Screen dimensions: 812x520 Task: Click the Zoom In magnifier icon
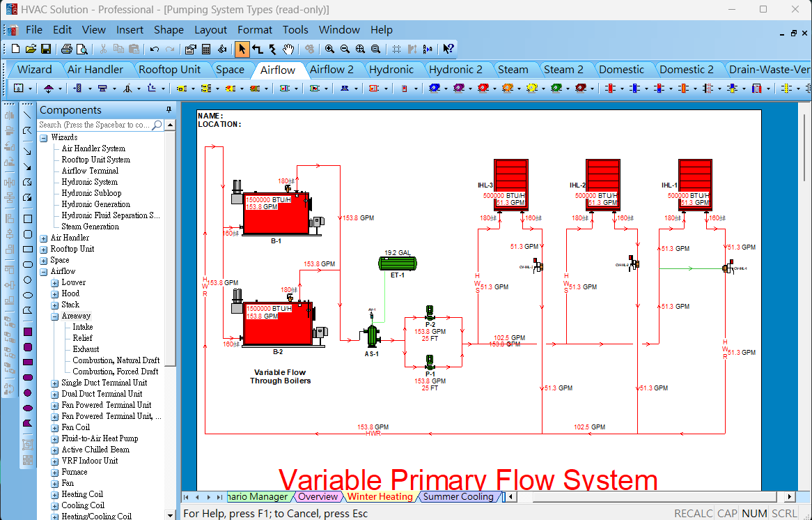point(329,49)
